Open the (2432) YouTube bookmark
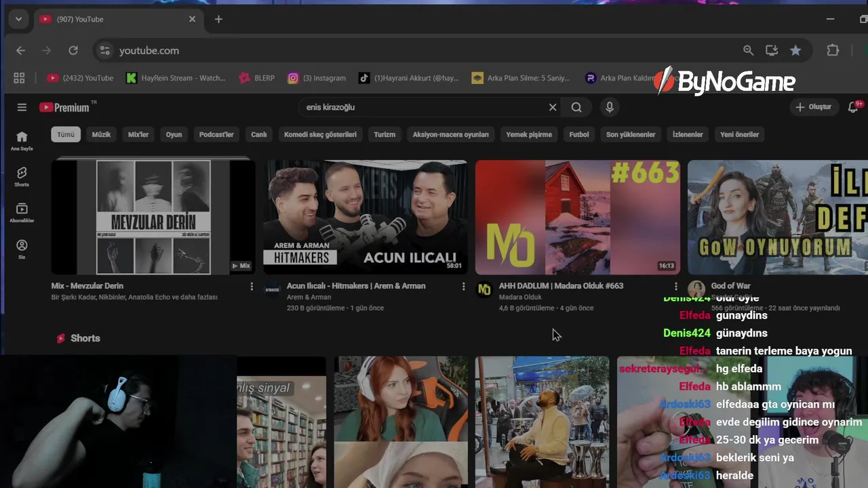This screenshot has width=868, height=488. (80, 78)
